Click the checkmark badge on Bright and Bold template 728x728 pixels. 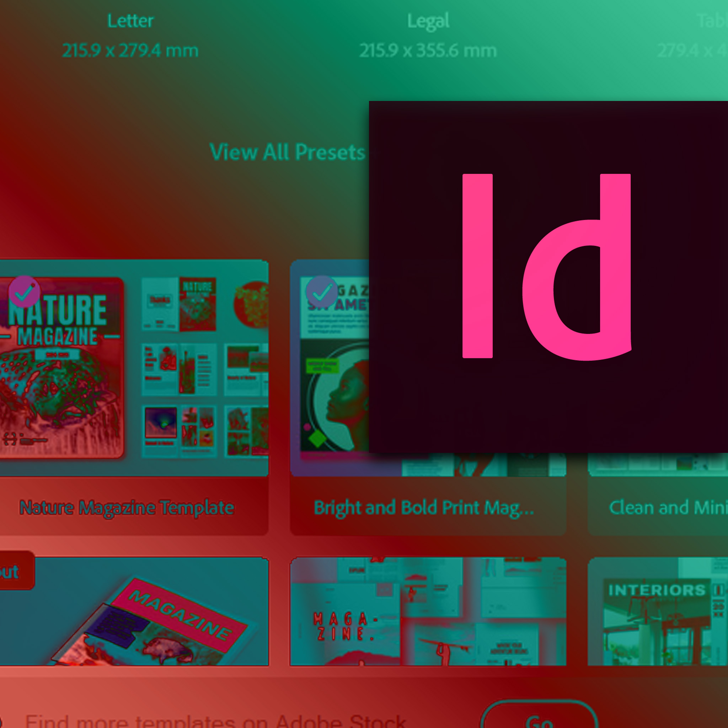(x=322, y=292)
